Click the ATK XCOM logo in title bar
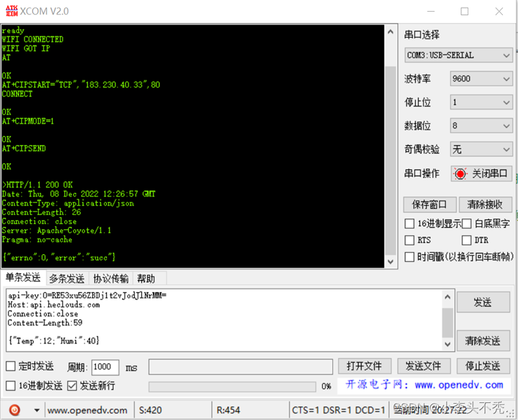 [x=12, y=11]
